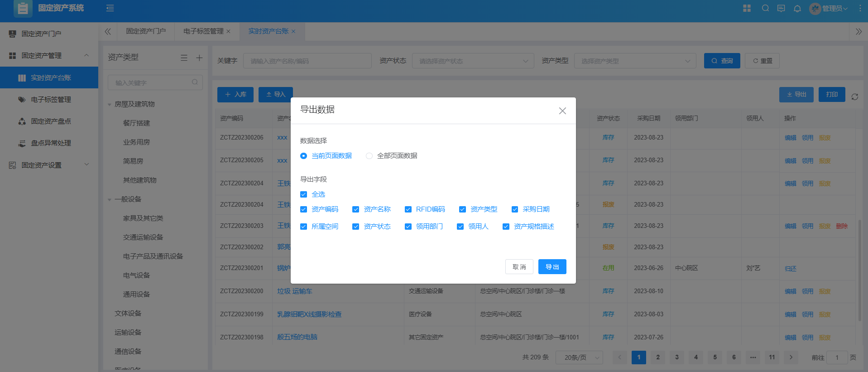Click the header search magnifier icon
Viewport: 868px width, 372px height.
pyautogui.click(x=765, y=8)
